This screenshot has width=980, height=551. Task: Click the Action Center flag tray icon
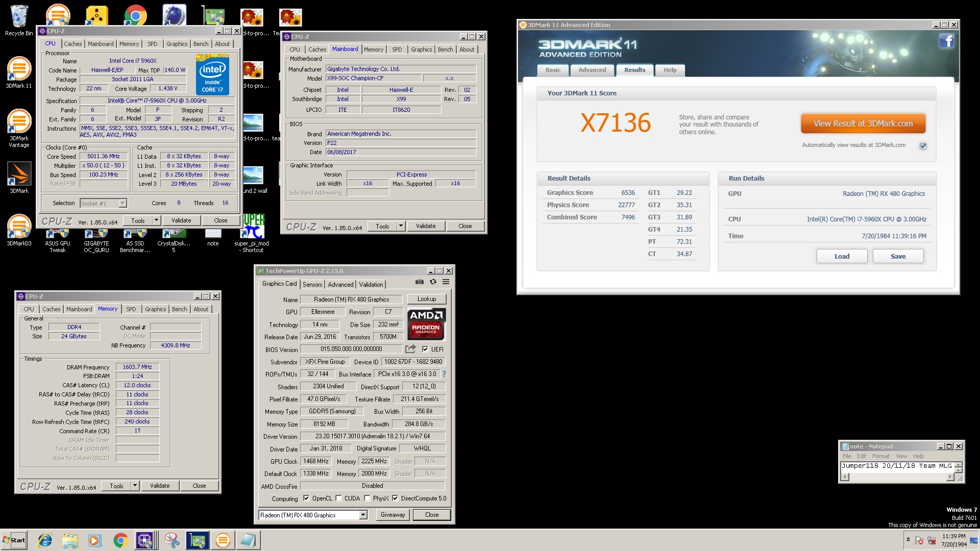(919, 540)
